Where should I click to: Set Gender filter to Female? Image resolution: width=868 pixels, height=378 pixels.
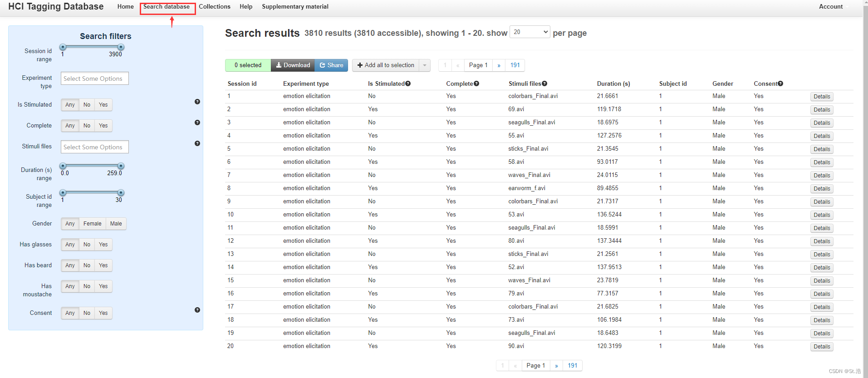tap(92, 224)
